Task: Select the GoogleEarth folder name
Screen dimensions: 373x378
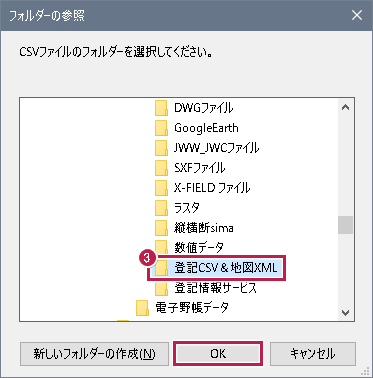Action: coord(206,128)
